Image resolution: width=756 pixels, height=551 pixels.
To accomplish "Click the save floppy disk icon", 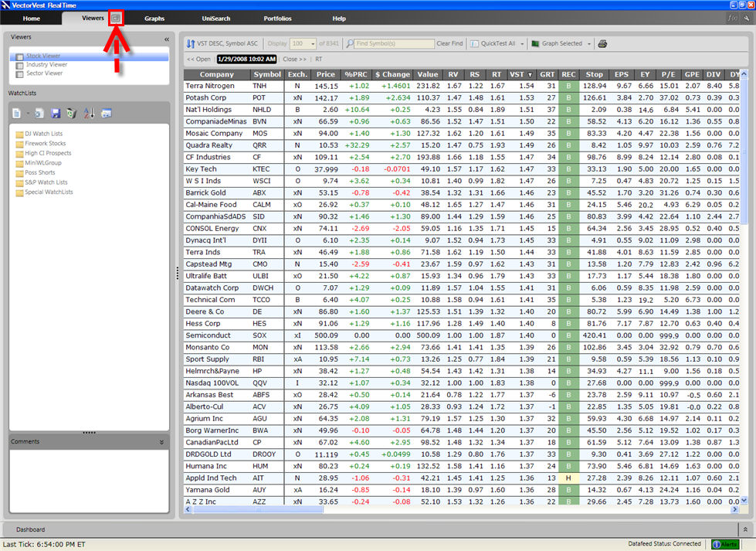I will coord(56,114).
